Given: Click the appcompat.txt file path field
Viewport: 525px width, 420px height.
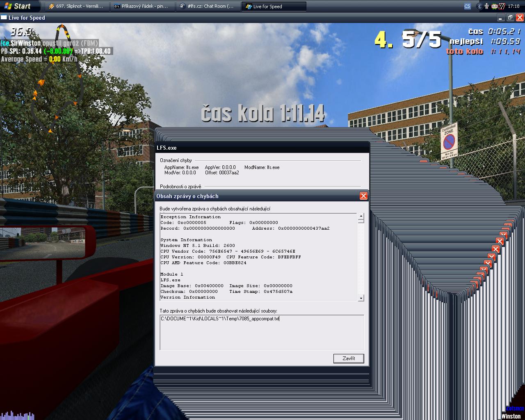Looking at the screenshot, I should pyautogui.click(x=262, y=332).
